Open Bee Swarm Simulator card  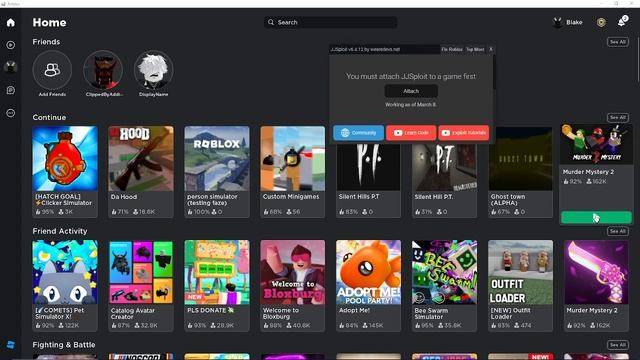point(444,285)
